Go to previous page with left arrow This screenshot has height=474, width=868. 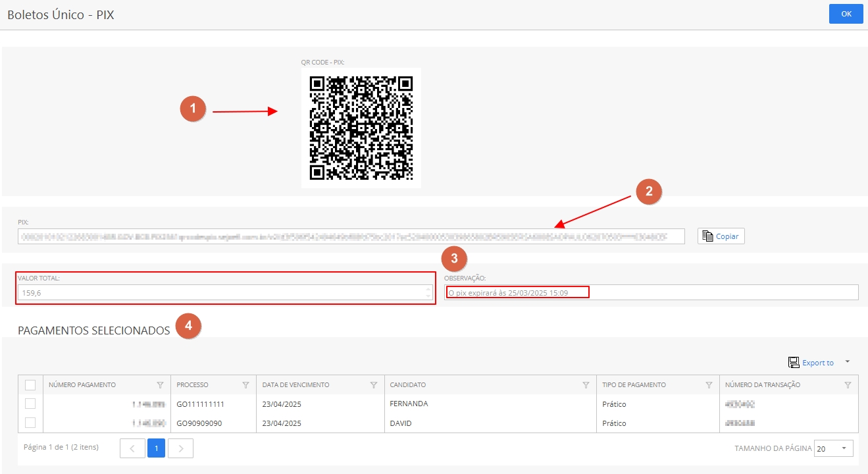(x=132, y=448)
